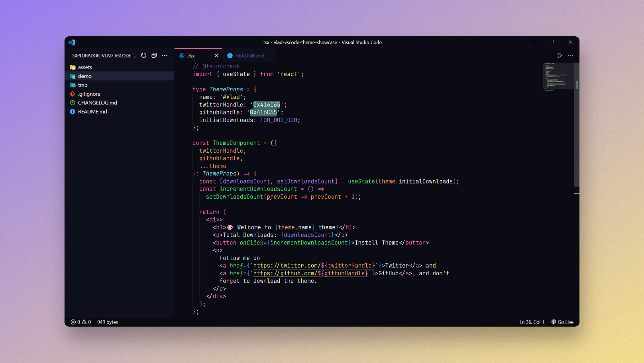Minimize the VS Code window
The image size is (644, 363).
tap(534, 42)
